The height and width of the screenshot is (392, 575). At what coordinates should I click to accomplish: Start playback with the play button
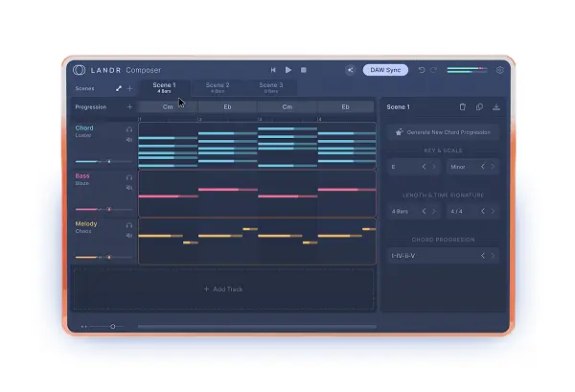pyautogui.click(x=288, y=70)
